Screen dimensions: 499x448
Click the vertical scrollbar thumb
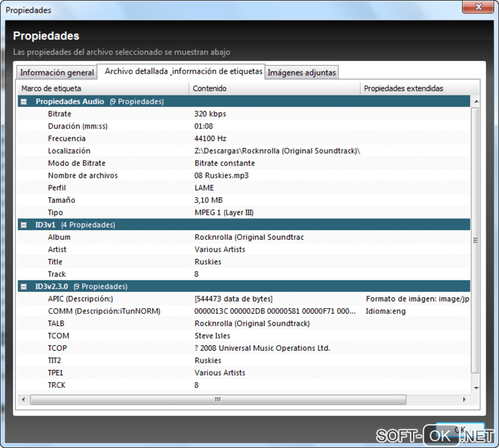476,240
